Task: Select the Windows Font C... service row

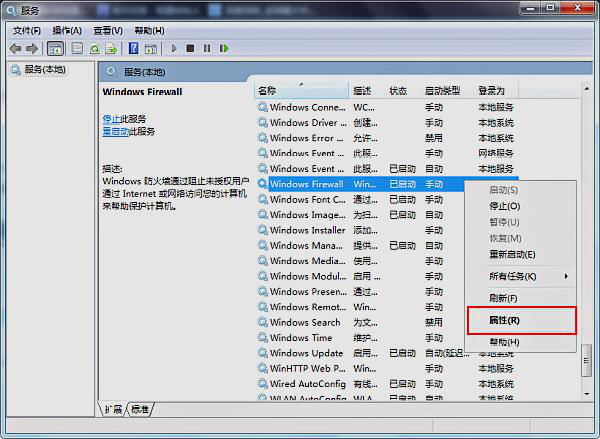Action: pos(360,199)
